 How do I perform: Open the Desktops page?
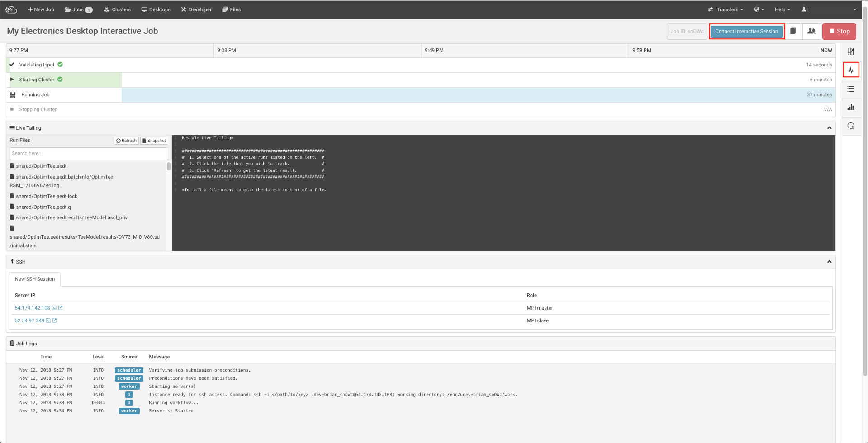[x=156, y=9]
